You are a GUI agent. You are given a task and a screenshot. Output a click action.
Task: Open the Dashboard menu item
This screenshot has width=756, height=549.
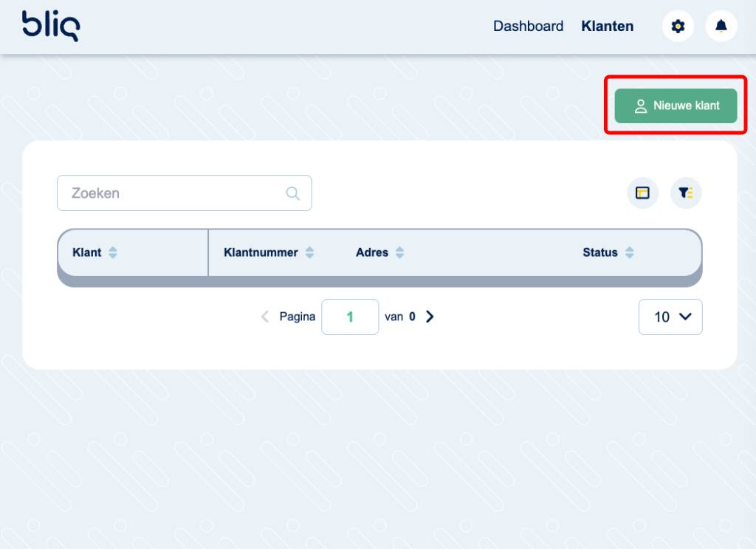point(528,27)
